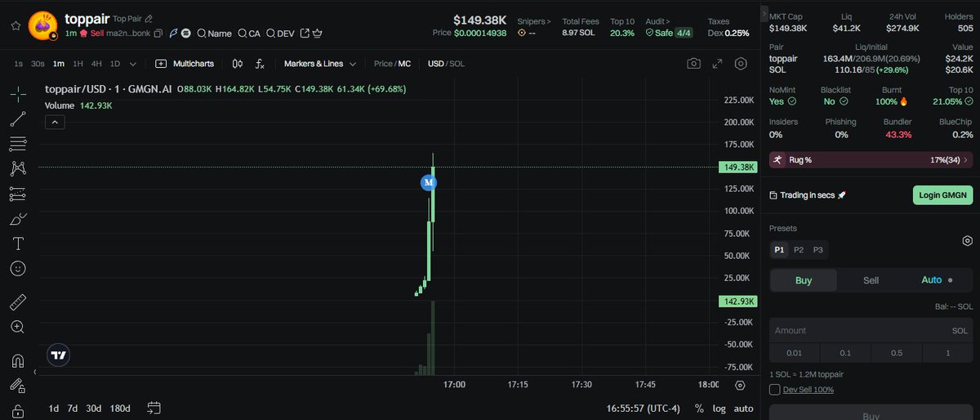Select the zoom in tool
Screen dimensions: 980x420
(x=17, y=327)
